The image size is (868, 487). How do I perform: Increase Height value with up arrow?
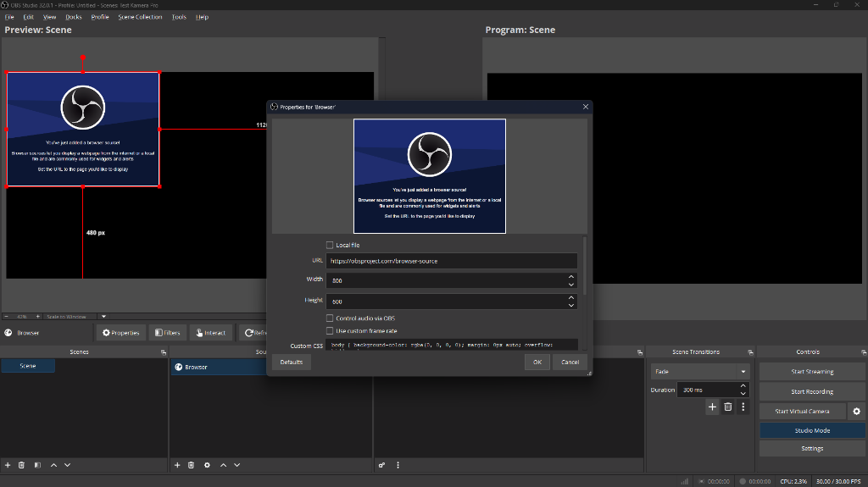coord(571,298)
